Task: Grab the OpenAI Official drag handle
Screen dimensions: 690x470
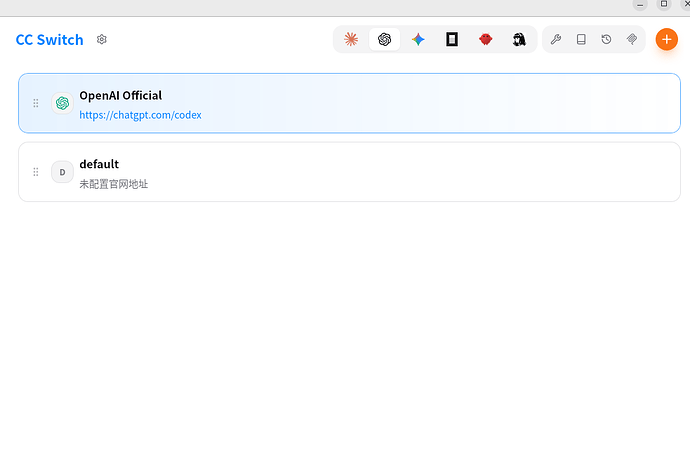Action: click(x=36, y=103)
